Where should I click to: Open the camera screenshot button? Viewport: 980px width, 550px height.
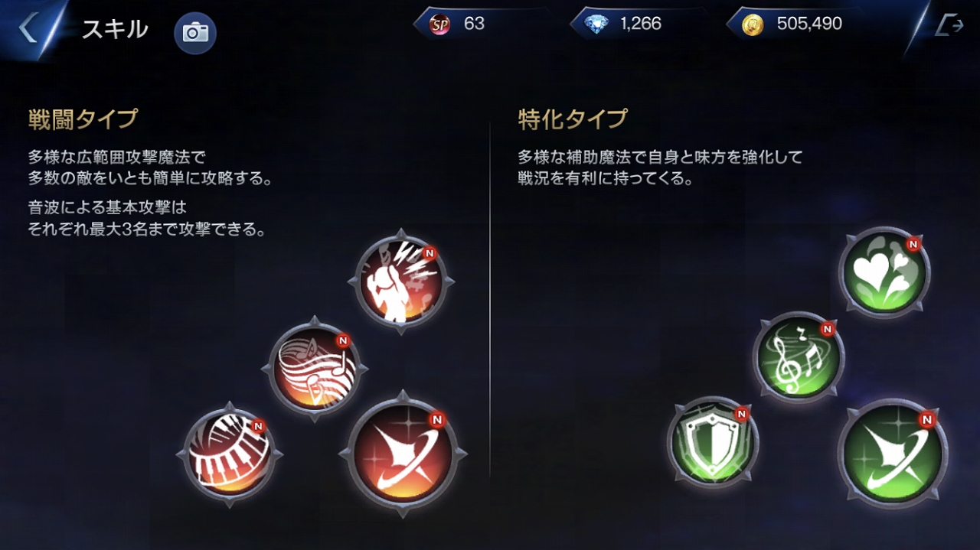(195, 32)
